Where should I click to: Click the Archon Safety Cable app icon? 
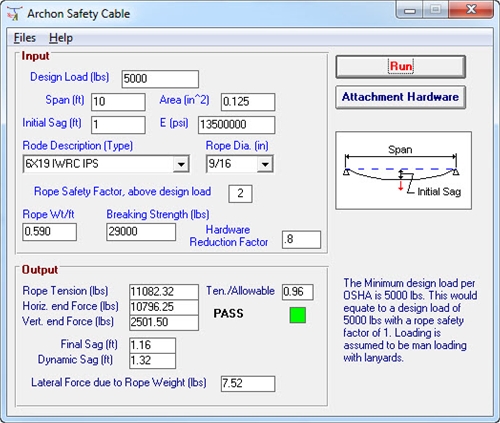(x=14, y=13)
